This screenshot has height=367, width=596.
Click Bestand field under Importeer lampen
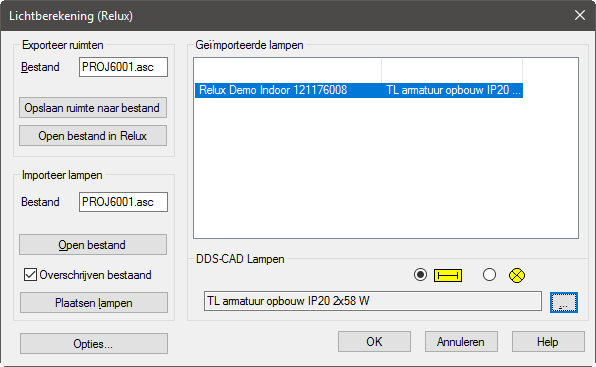(x=123, y=202)
